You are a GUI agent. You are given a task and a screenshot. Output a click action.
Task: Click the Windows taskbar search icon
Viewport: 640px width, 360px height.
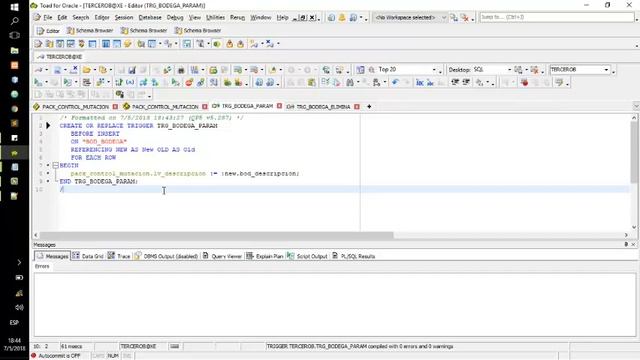point(14,21)
